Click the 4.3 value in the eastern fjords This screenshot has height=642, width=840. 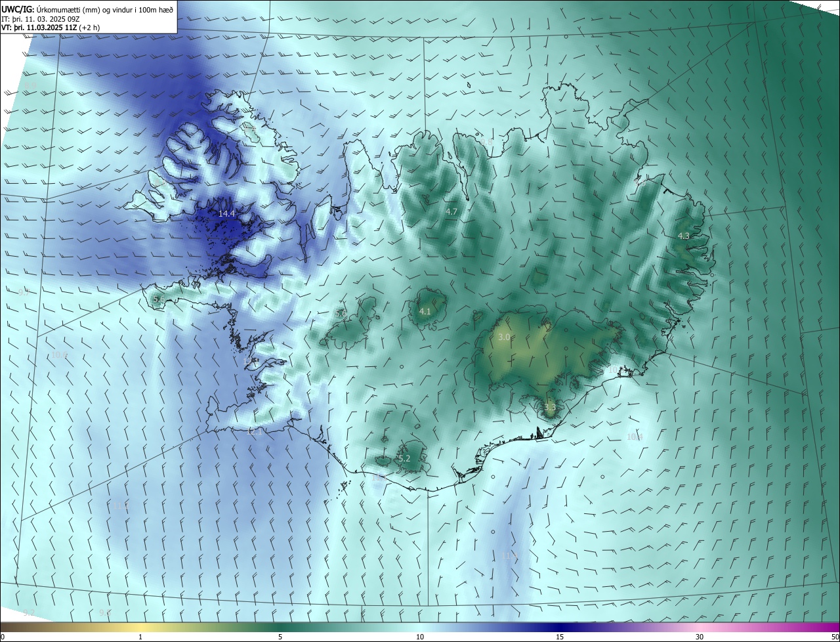tap(684, 236)
